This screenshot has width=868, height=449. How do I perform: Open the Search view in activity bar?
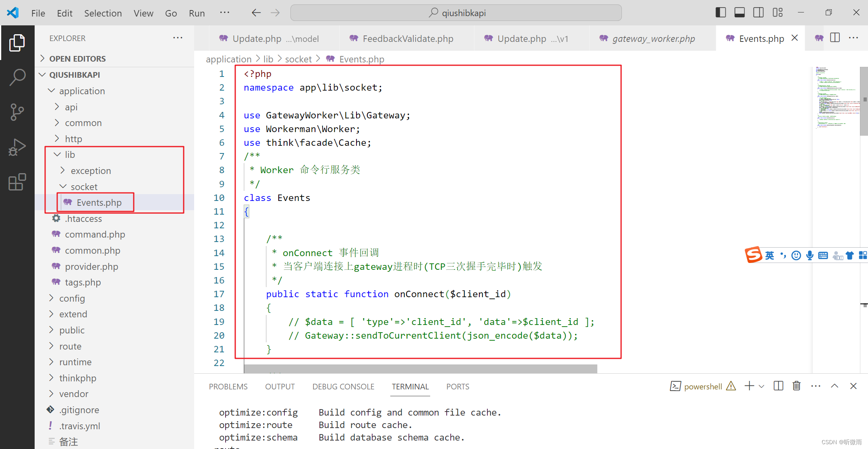tap(17, 77)
